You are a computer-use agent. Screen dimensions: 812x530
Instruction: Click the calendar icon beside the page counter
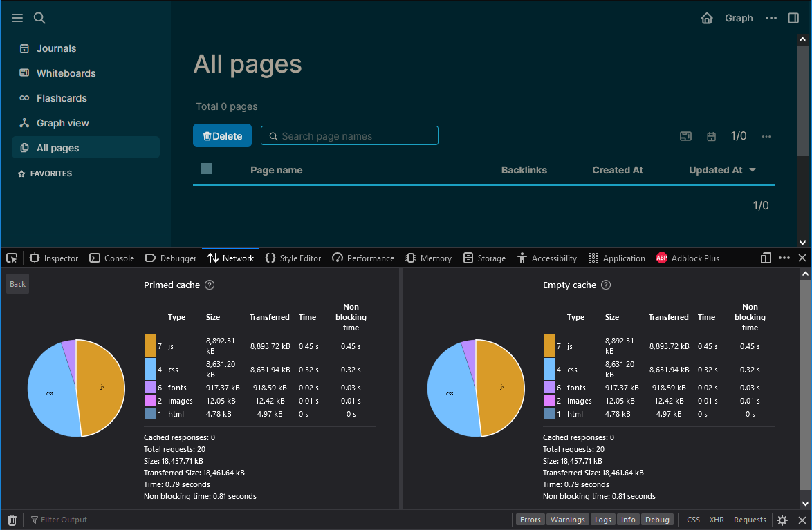click(712, 136)
